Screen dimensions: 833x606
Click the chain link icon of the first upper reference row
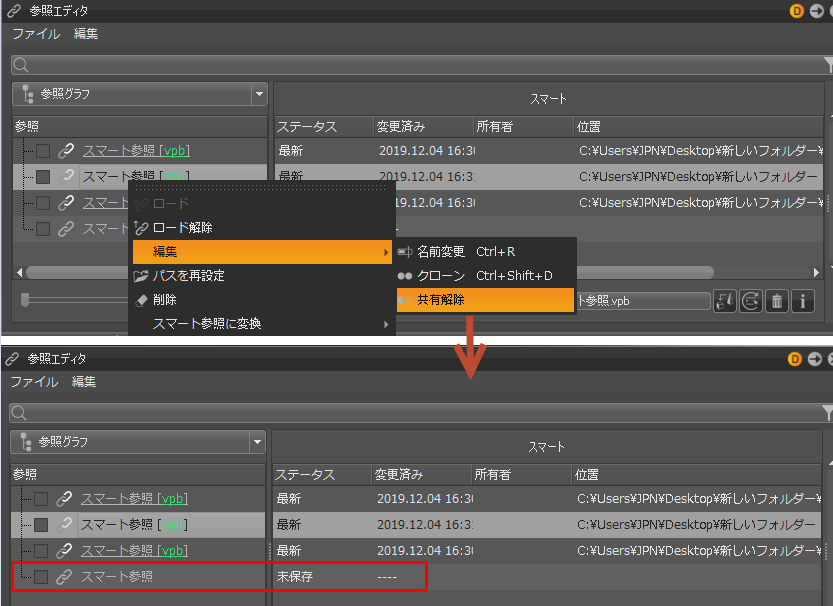[66, 151]
